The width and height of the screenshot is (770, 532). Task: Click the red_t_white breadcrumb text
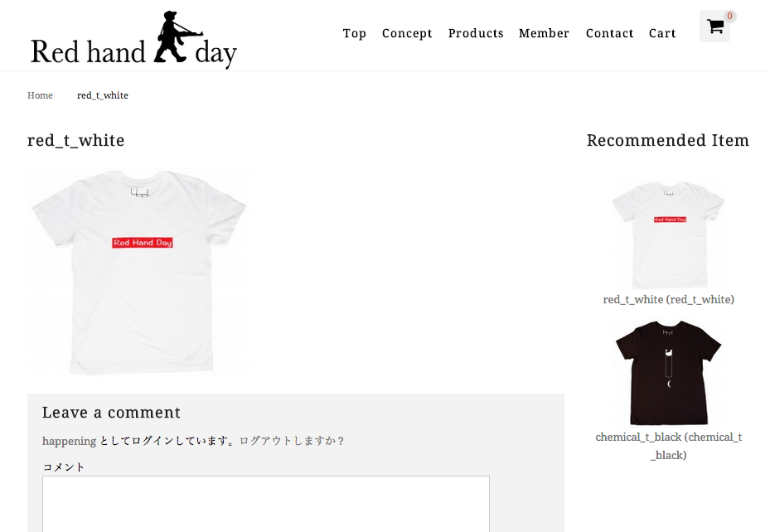click(103, 95)
